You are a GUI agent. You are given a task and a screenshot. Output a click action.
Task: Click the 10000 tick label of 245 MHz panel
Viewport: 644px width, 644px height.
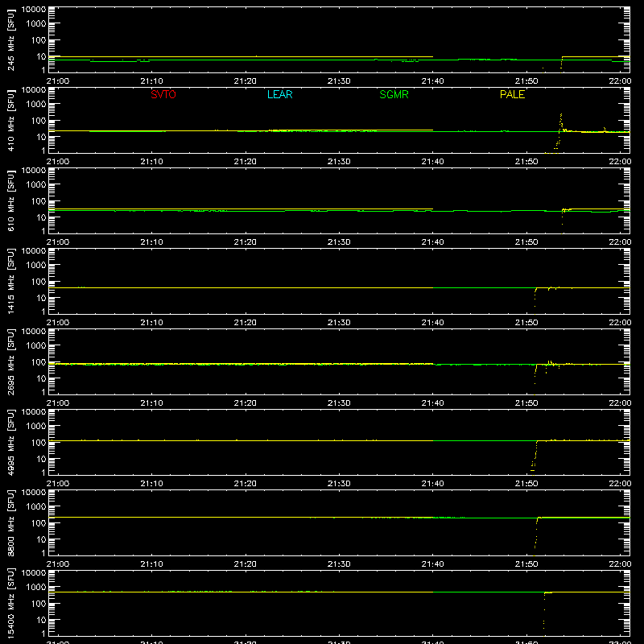[34, 10]
